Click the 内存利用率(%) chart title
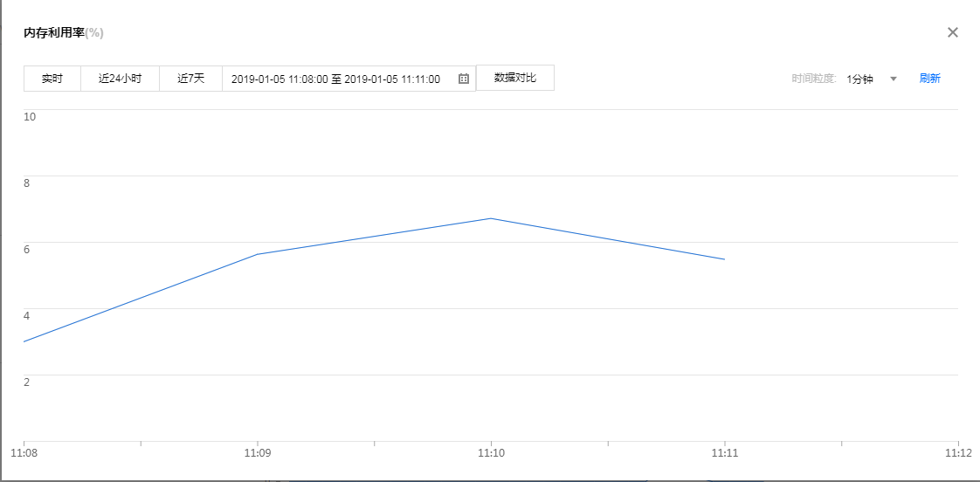Image resolution: width=980 pixels, height=482 pixels. (x=64, y=33)
